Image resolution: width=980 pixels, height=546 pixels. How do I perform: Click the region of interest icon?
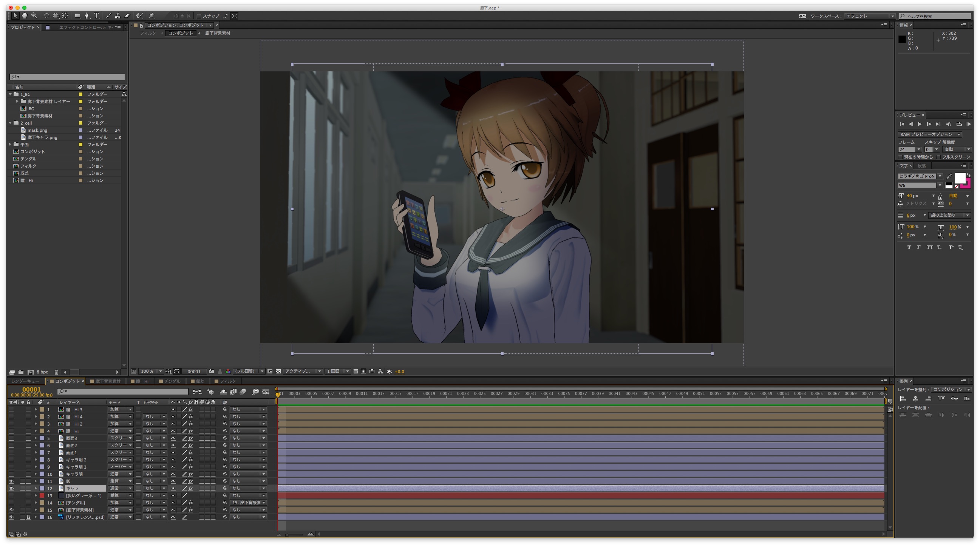point(270,372)
